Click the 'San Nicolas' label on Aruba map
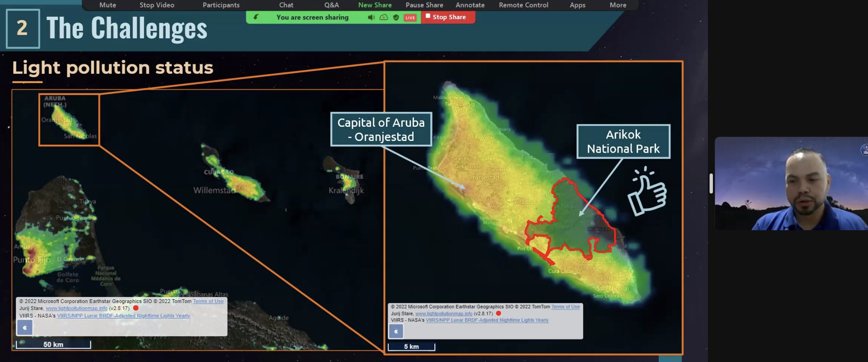Image resolution: width=868 pixels, height=362 pixels. [x=613, y=288]
